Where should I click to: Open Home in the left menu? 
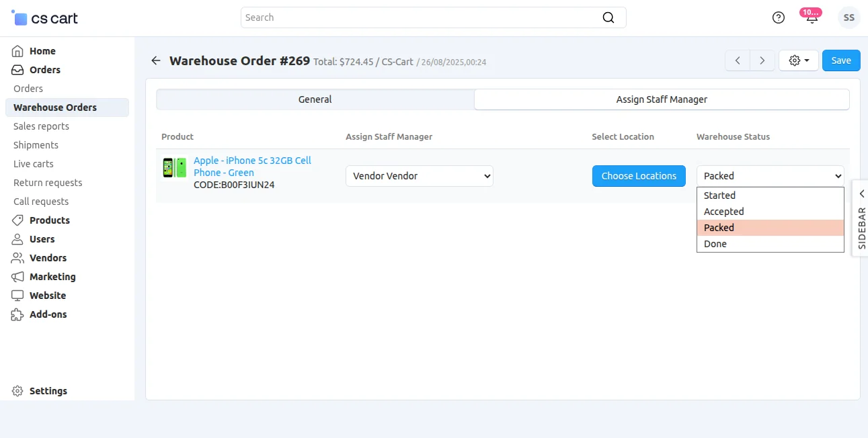coord(42,51)
